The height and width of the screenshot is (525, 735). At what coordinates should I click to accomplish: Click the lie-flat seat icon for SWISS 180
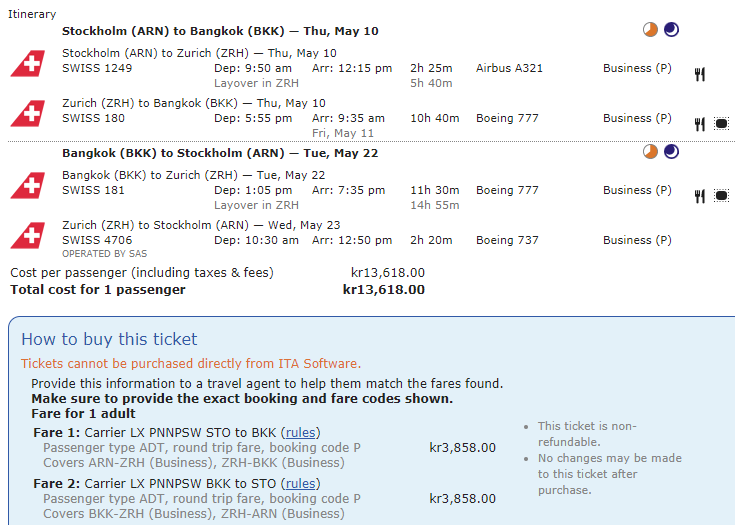point(722,124)
